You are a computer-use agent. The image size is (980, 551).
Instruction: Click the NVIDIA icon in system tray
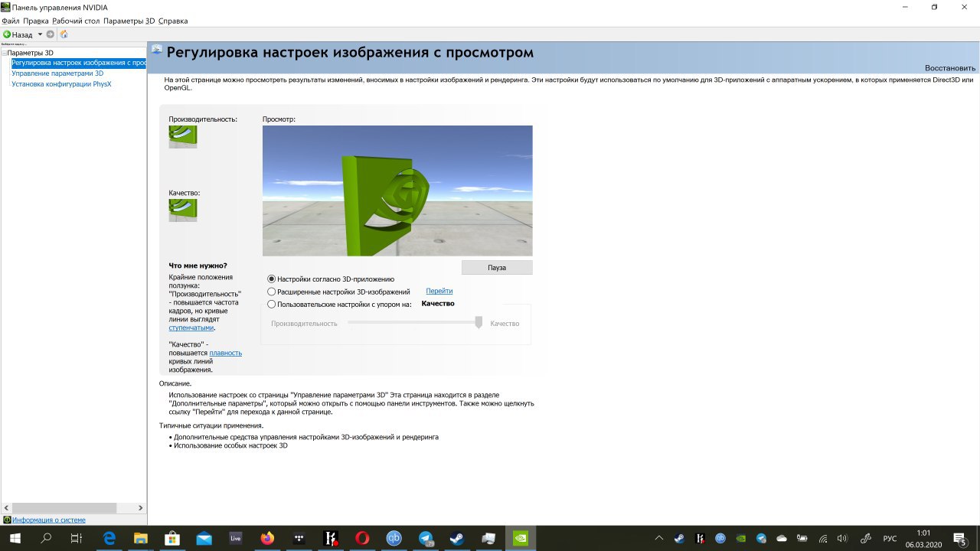pyautogui.click(x=740, y=539)
